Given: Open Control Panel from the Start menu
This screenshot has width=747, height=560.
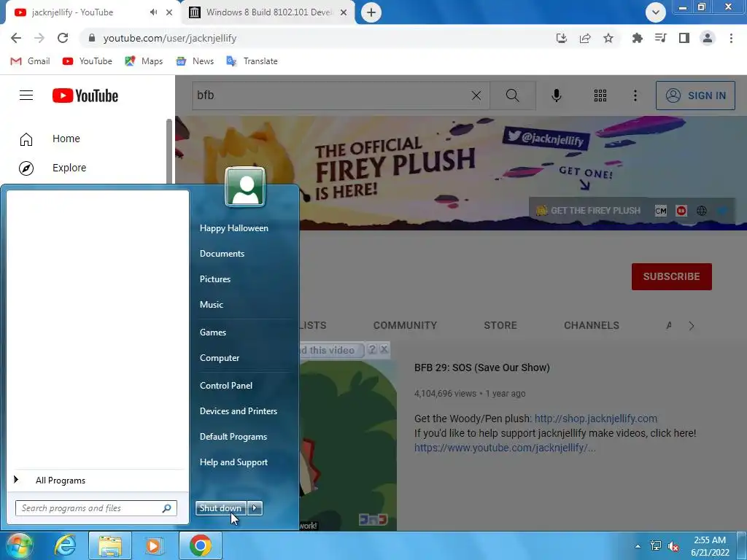Looking at the screenshot, I should [x=226, y=386].
